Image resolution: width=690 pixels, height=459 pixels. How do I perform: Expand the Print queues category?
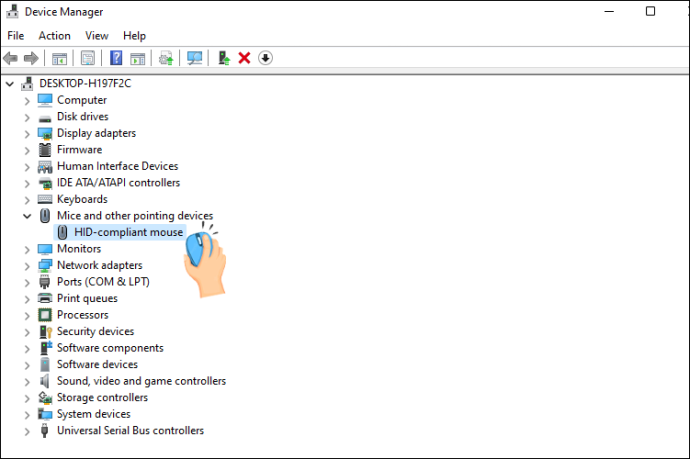point(27,299)
